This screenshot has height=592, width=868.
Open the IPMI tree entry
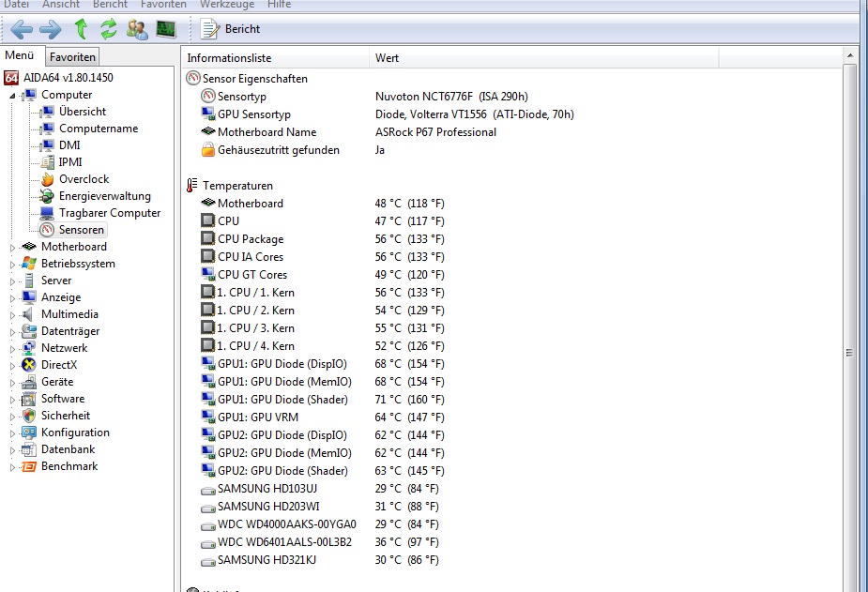[70, 162]
